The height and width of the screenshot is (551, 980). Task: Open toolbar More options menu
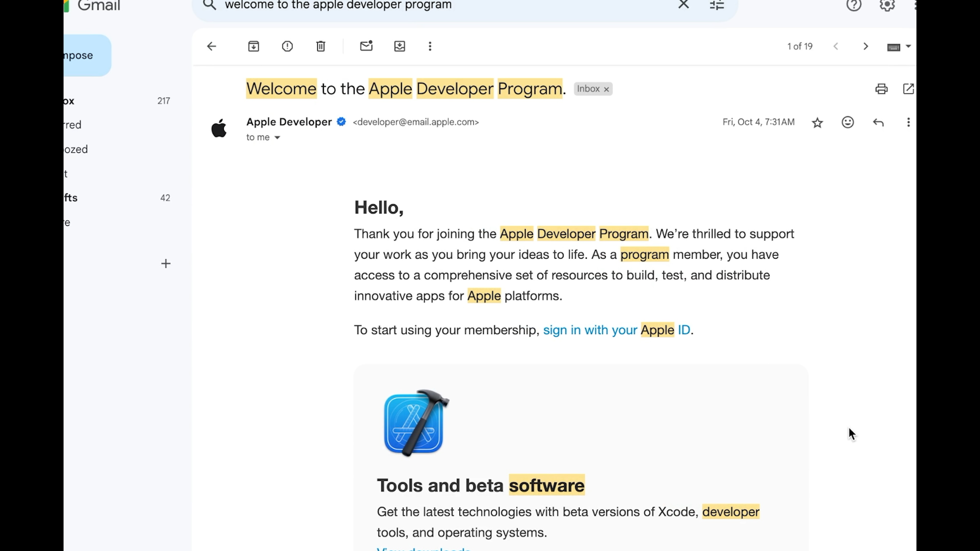[x=430, y=46]
